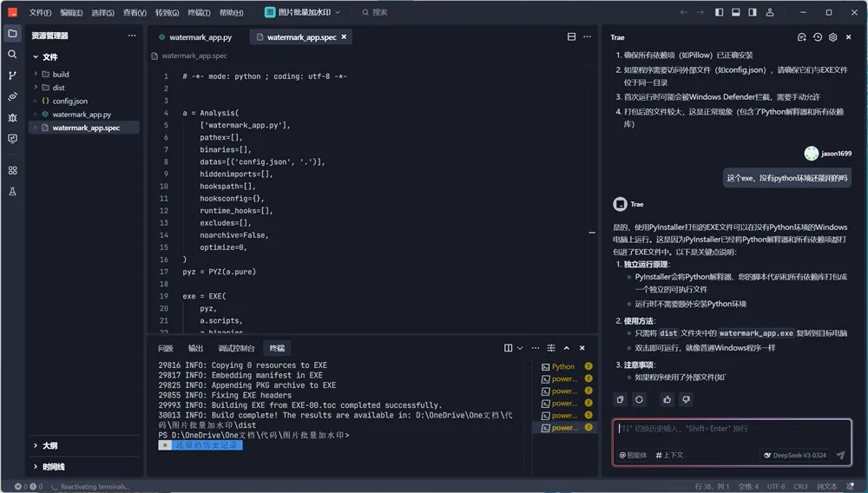Toggle the bottom panel layout button
868x493 pixels.
click(x=736, y=12)
